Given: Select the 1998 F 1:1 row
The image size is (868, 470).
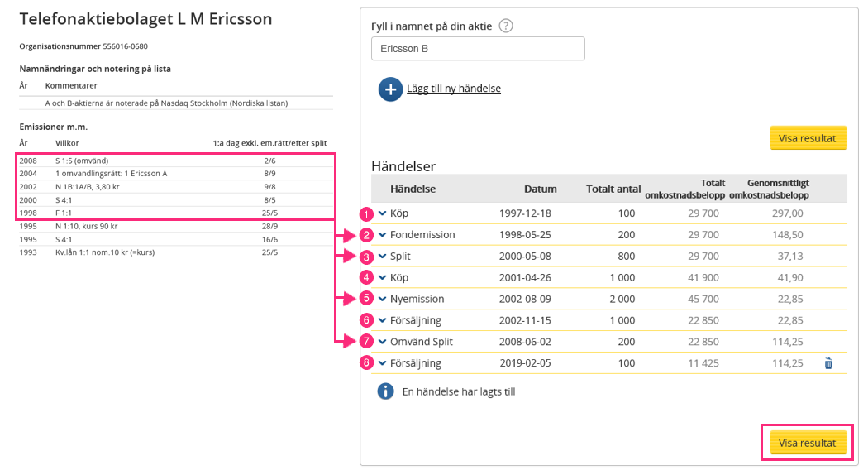Looking at the screenshot, I should pyautogui.click(x=175, y=213).
